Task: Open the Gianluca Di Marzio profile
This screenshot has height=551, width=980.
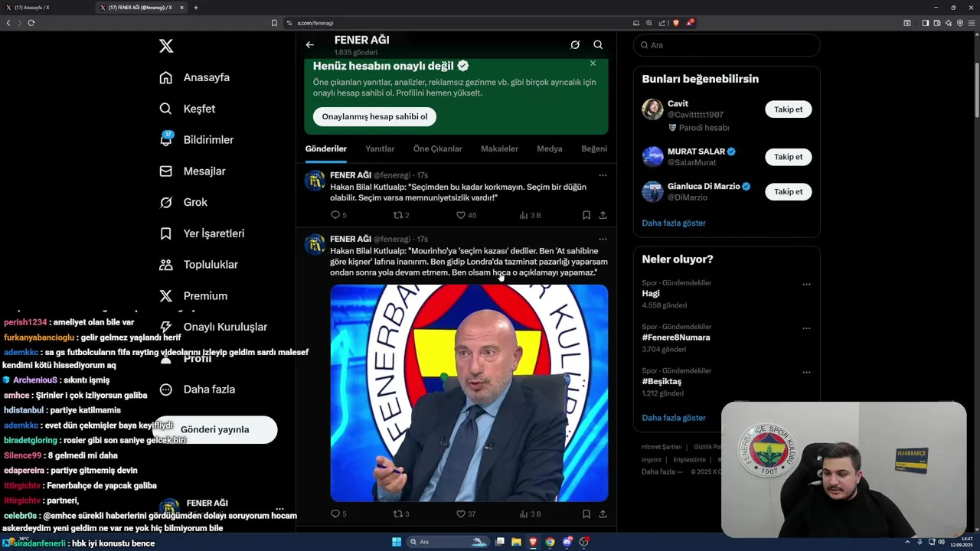Action: click(x=704, y=186)
